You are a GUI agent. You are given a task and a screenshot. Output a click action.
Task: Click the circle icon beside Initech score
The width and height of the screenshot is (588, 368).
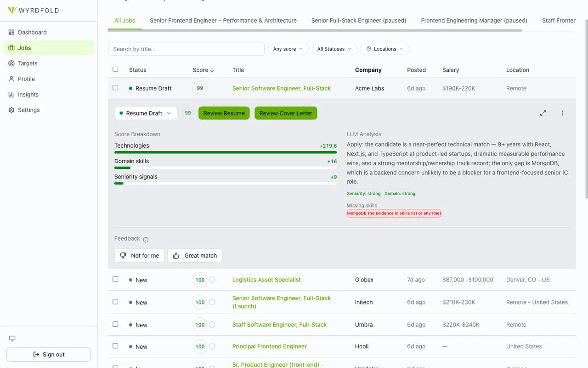pos(212,302)
